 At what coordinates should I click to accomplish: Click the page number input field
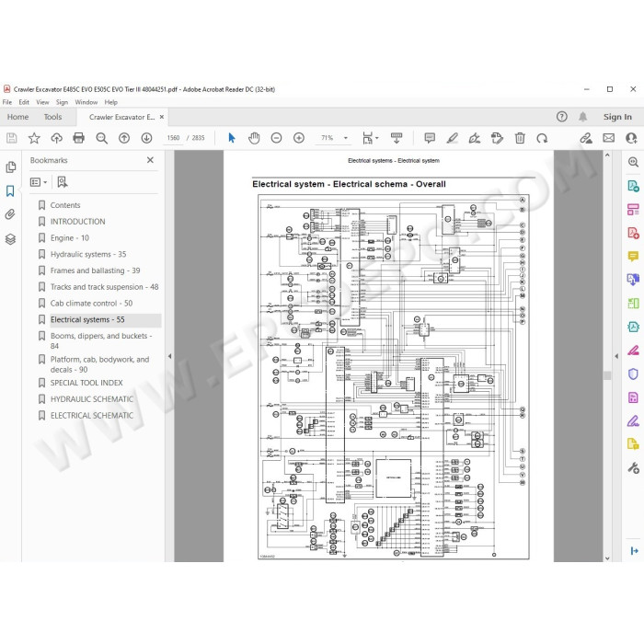point(173,138)
